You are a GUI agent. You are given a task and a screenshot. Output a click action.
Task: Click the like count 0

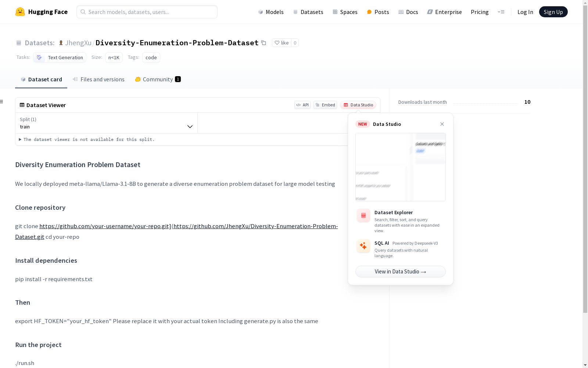(x=295, y=43)
